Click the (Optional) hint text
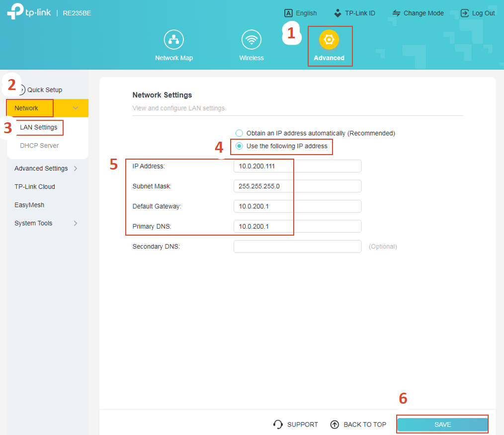Viewport: 504px width, 435px height. coord(383,247)
